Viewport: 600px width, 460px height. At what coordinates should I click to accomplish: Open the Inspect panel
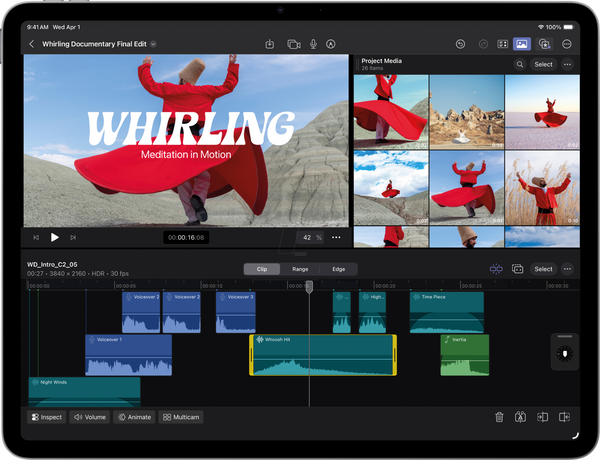46,417
